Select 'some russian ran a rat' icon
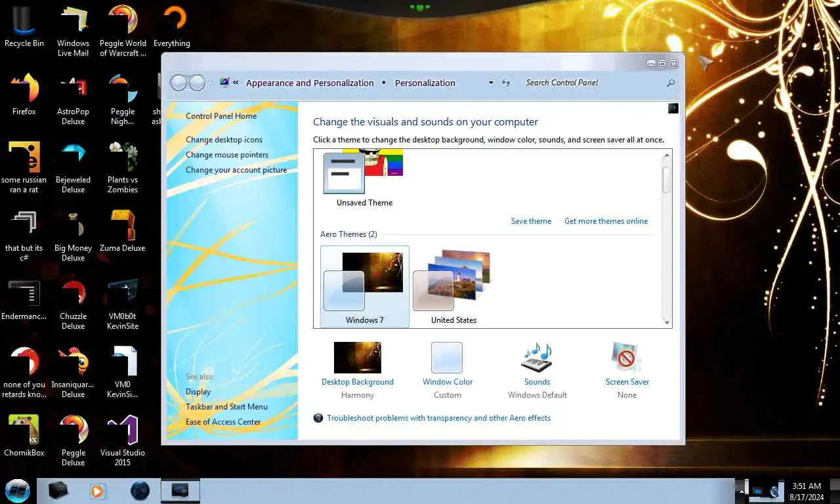Screen dimensions: 840x504 24,168
